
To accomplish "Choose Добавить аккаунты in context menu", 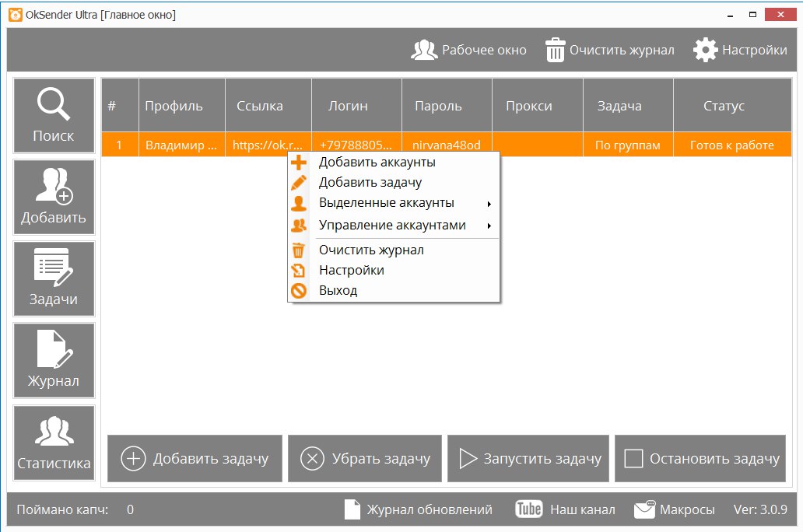I will (377, 163).
